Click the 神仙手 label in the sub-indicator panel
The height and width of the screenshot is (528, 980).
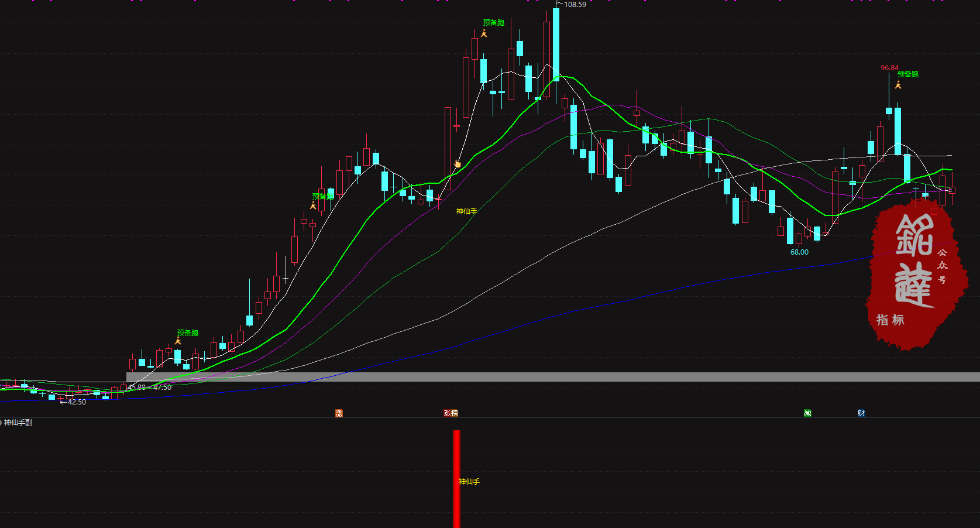coord(469,482)
